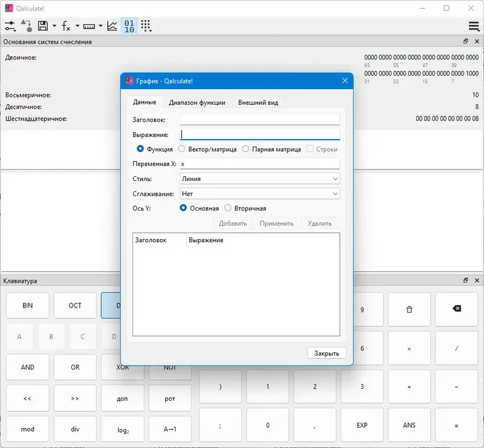The image size is (484, 448).
Task: Click the mod key
Action: coord(27,429)
